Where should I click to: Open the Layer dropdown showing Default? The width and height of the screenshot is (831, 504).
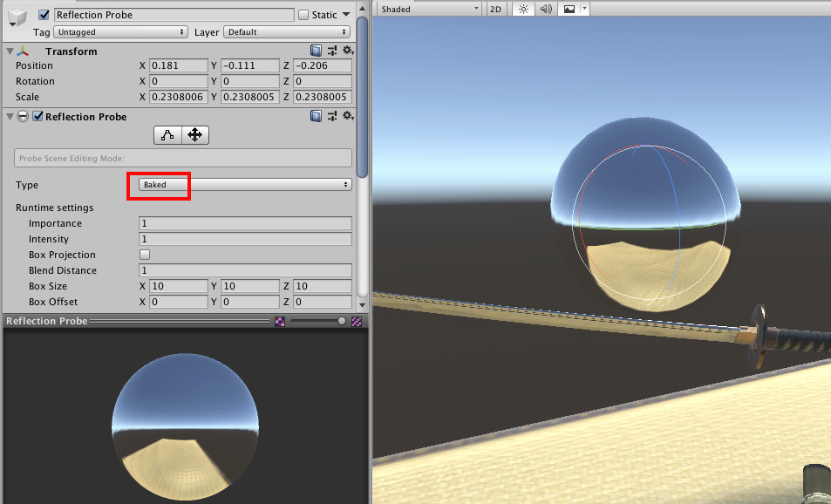tap(287, 31)
